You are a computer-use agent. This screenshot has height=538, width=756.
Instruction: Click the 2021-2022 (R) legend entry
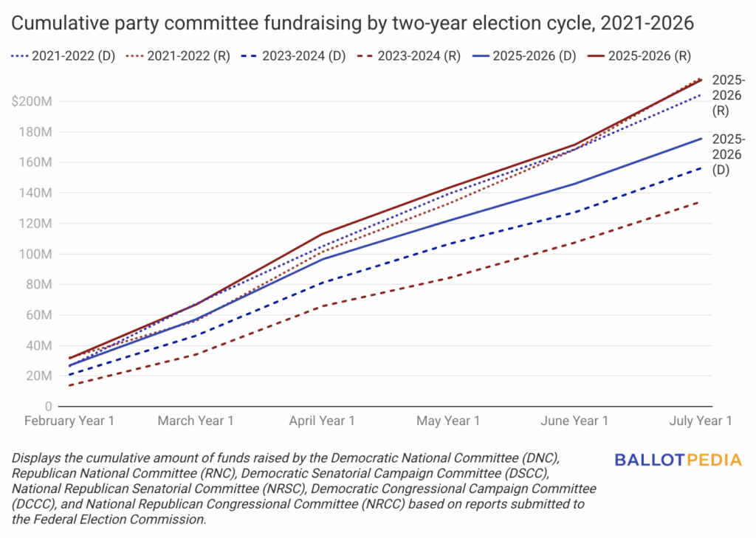[x=178, y=56]
